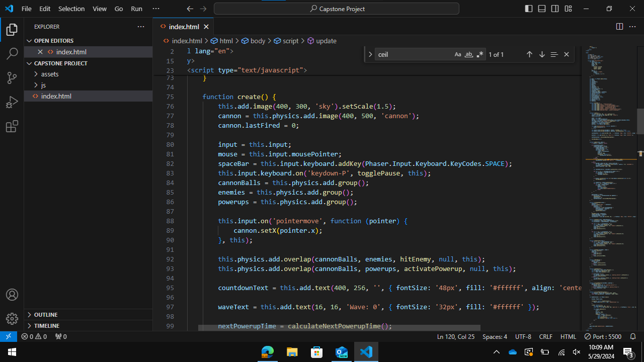Screen dimensions: 644x362
Task: Jump to next match arrow in find widget
Action: pos(542,54)
